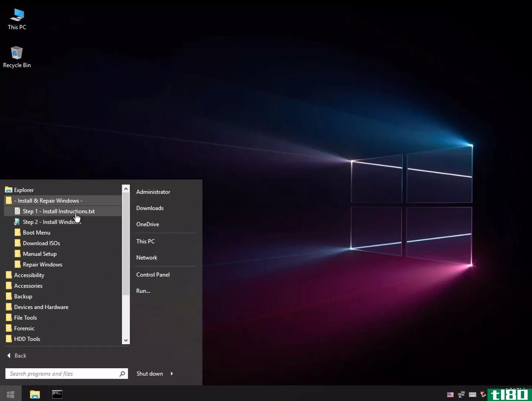Open Network from start menu
This screenshot has height=401, width=532.
(147, 258)
